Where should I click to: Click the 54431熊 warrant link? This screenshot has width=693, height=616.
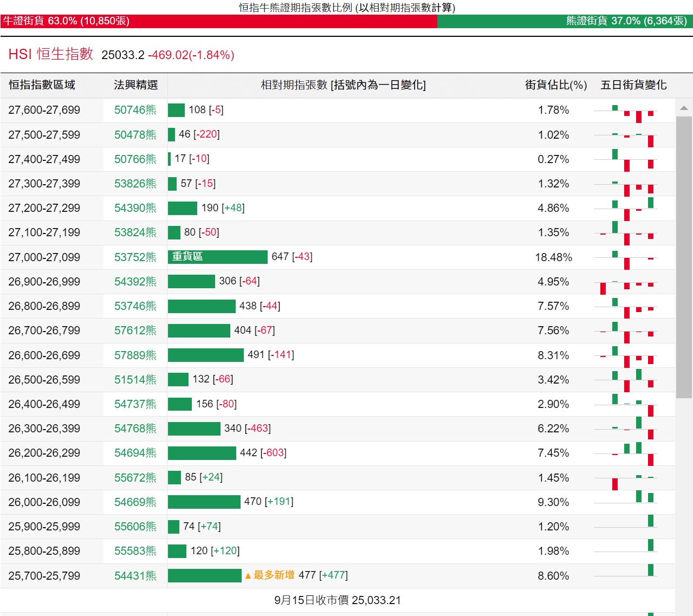pyautogui.click(x=135, y=576)
